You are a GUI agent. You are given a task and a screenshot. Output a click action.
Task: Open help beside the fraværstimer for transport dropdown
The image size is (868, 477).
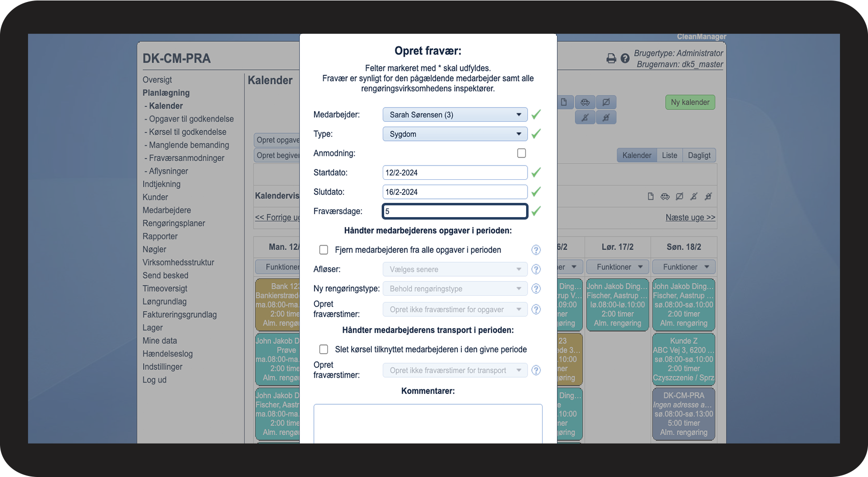click(x=536, y=370)
